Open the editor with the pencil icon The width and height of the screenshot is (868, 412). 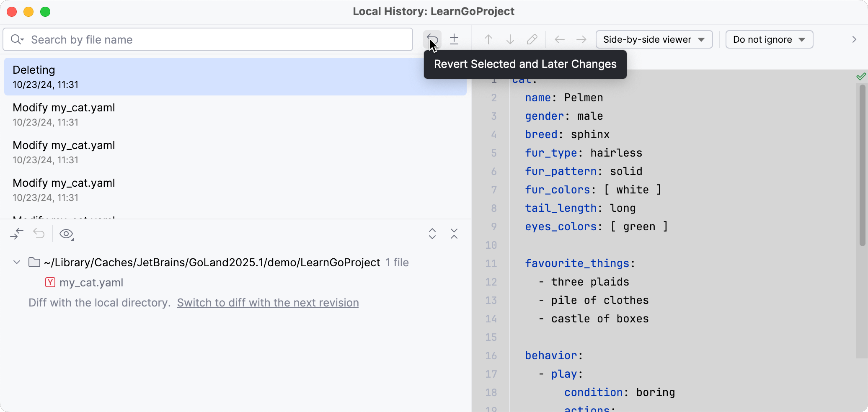(532, 39)
